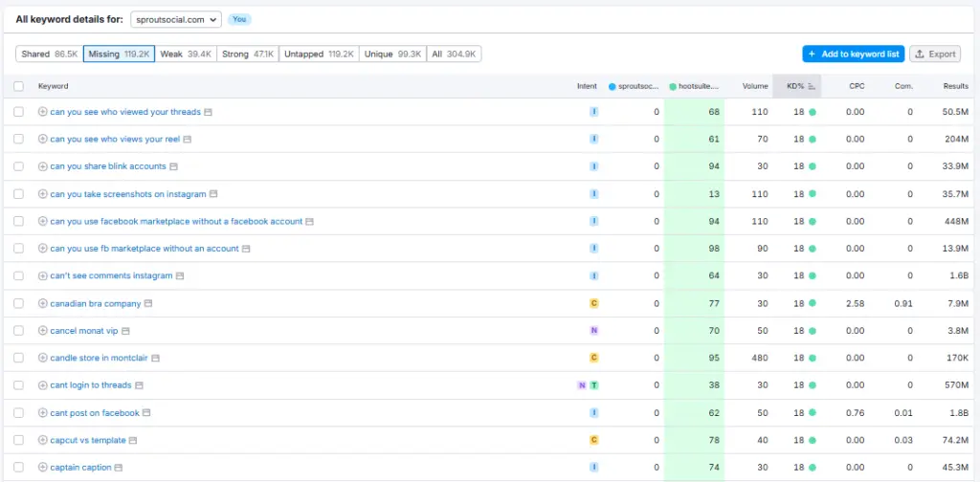Screen dimensions: 980x482
Task: Open SERP icon for 'canadian bra company'
Action: coord(148,304)
